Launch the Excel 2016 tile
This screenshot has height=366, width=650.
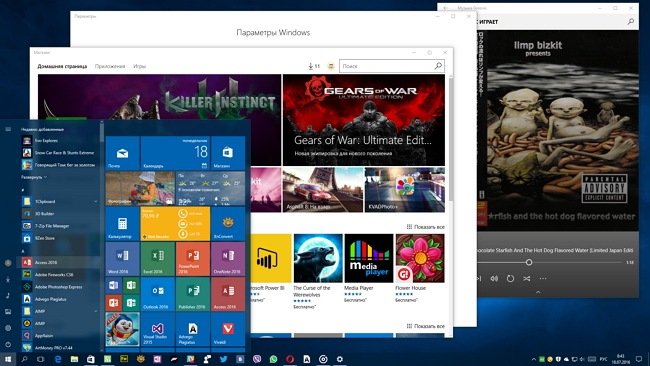point(158,259)
